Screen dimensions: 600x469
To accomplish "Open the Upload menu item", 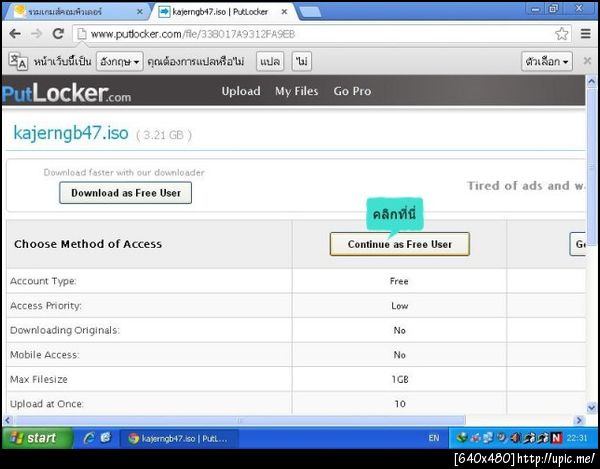I will click(x=241, y=91).
